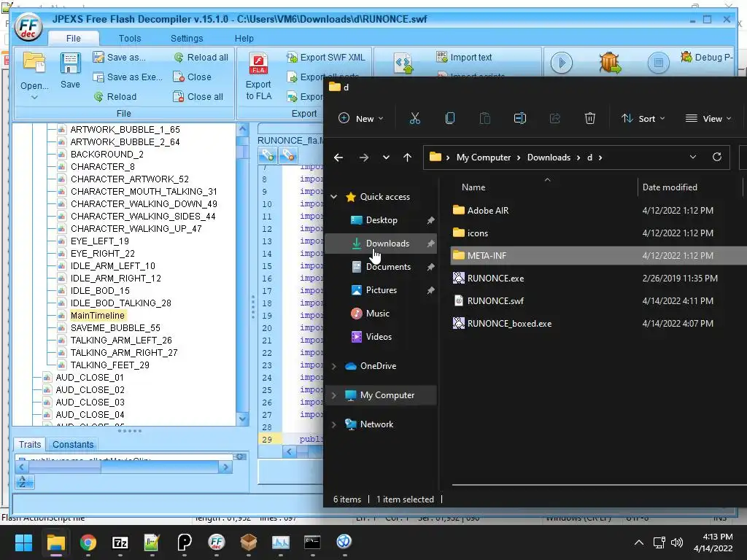Click the Up directory arrow in Explorer

(x=407, y=157)
